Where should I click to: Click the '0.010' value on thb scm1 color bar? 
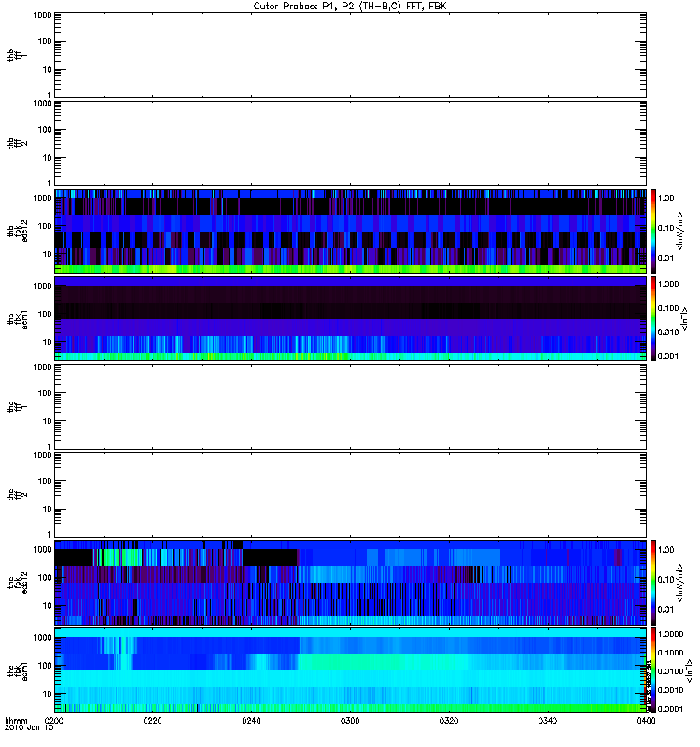point(668,332)
